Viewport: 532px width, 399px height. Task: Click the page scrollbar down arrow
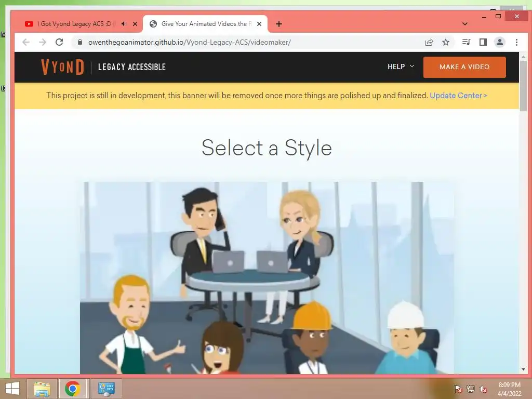tap(523, 369)
